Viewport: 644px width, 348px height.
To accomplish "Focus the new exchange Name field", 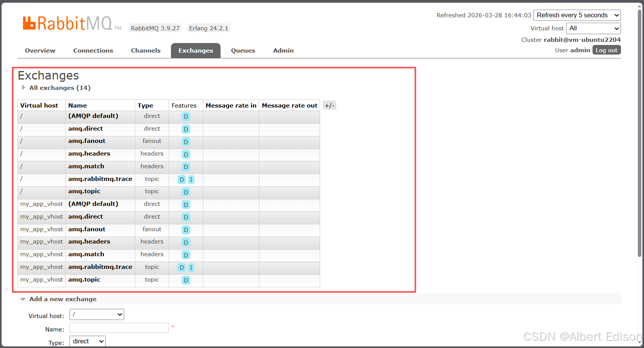I will (119, 328).
